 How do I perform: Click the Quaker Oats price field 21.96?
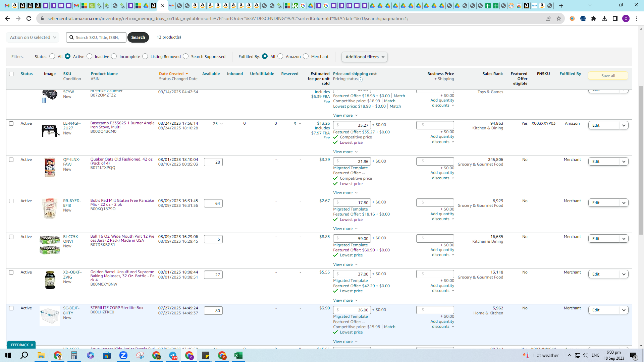tap(352, 162)
